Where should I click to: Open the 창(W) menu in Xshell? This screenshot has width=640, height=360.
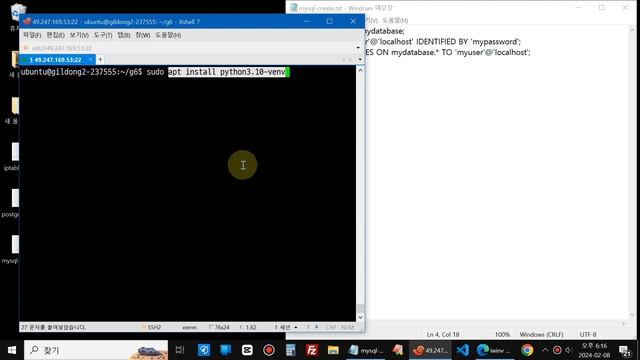tap(143, 35)
